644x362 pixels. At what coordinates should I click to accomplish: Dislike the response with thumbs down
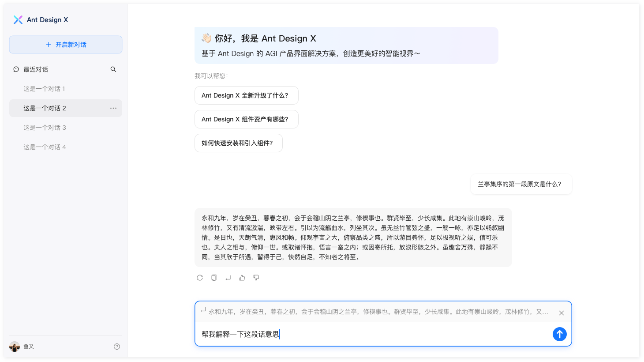tap(256, 278)
